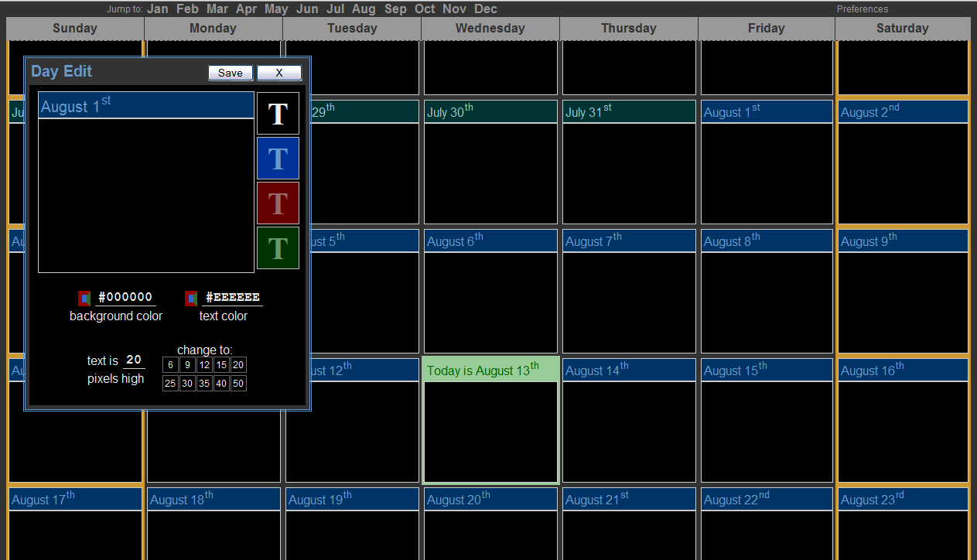The width and height of the screenshot is (977, 560).
Task: Open the Preferences link
Action: pyautogui.click(x=863, y=9)
